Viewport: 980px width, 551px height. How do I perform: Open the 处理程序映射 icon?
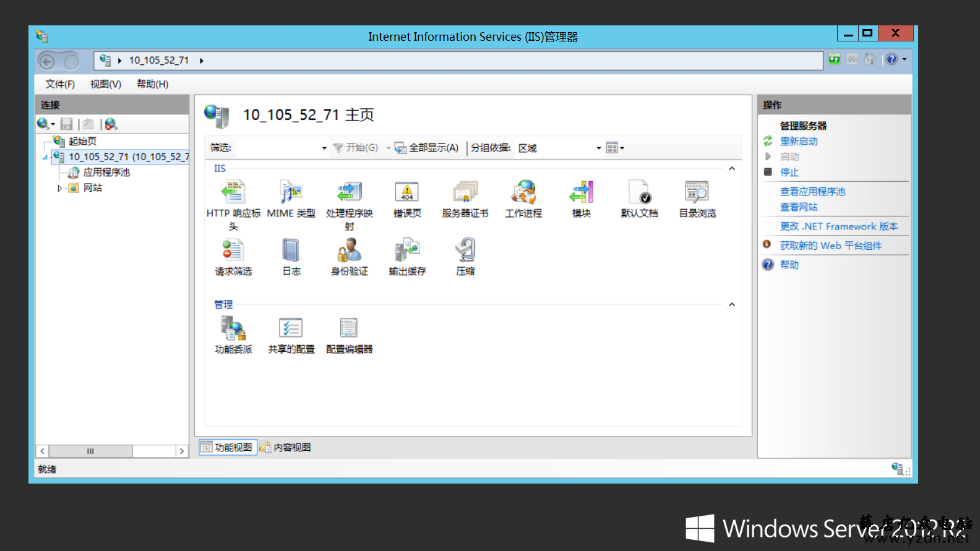[349, 193]
